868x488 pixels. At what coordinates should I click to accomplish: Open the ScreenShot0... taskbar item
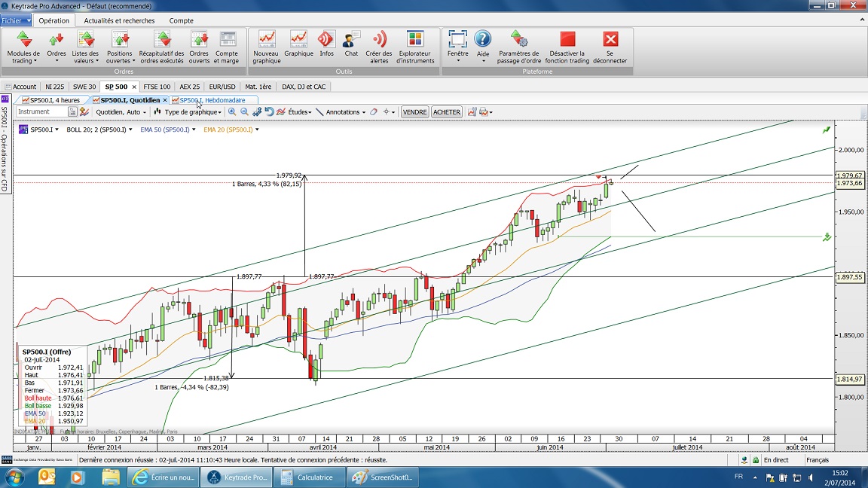pos(383,477)
